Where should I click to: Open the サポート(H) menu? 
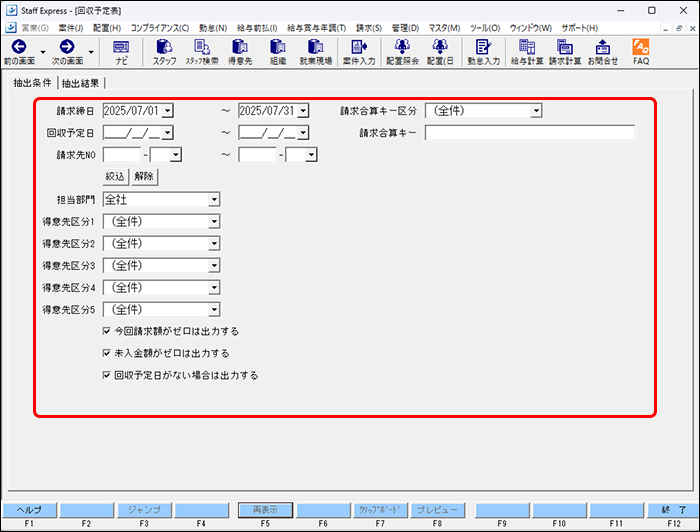(579, 28)
